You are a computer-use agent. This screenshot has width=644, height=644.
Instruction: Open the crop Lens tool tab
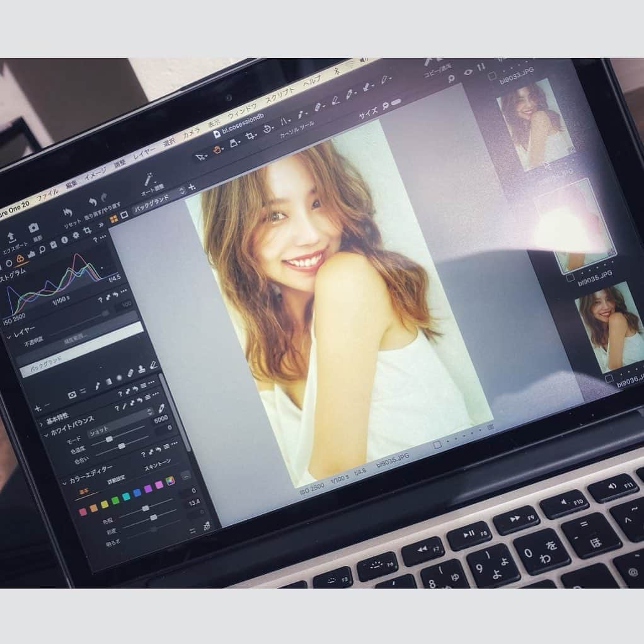pos(87,231)
